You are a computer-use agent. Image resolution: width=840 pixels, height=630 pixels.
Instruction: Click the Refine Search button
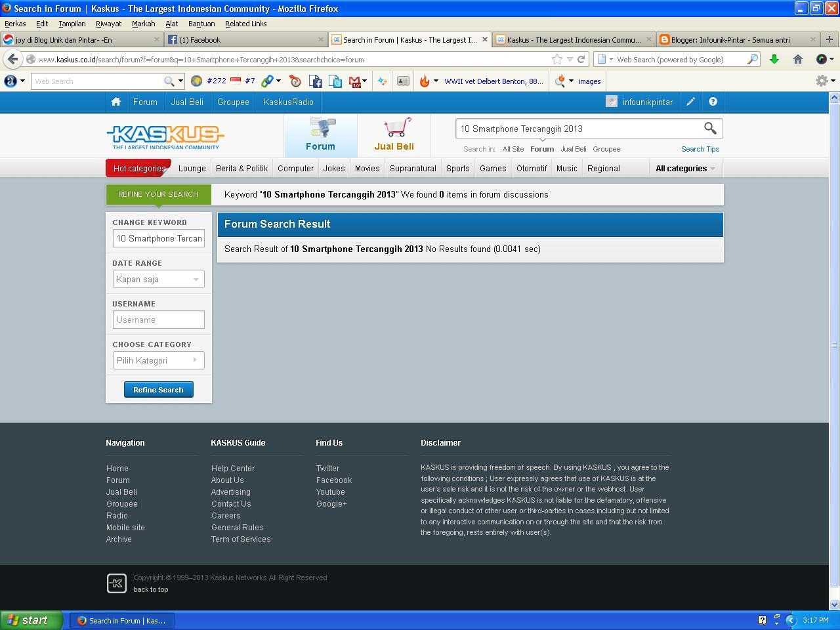pos(158,390)
